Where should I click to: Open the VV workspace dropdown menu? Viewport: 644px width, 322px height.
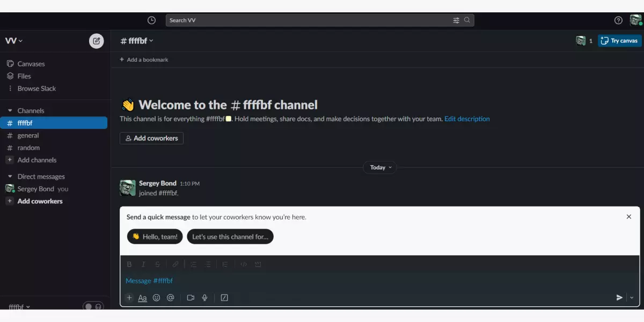[x=14, y=41]
